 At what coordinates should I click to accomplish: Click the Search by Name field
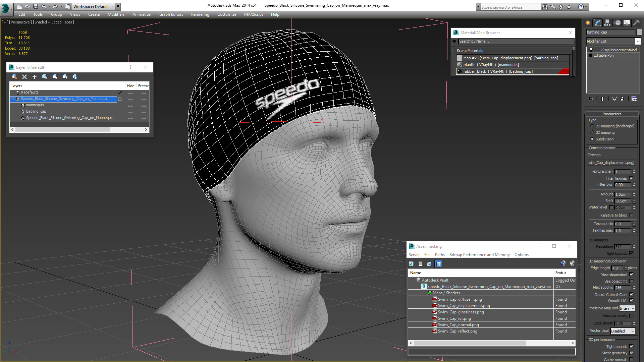pos(516,42)
